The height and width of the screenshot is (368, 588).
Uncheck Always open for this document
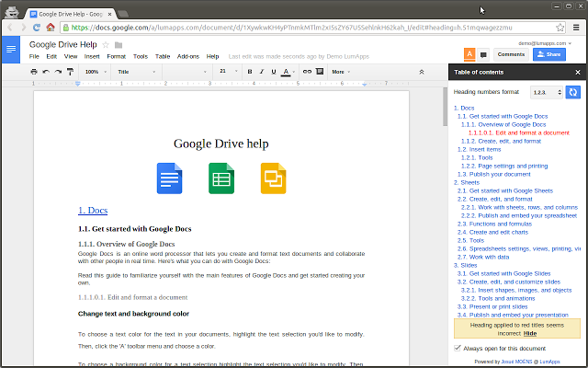pos(458,349)
